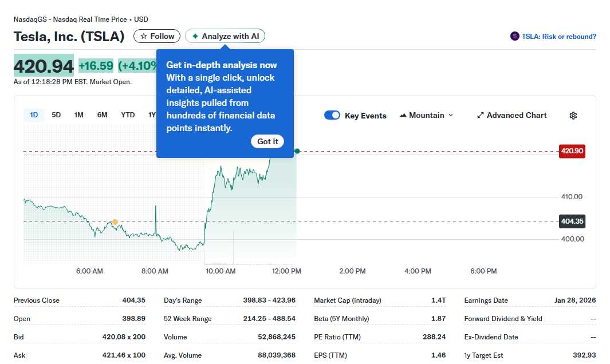Select the Advanced Chart icon

(480, 115)
